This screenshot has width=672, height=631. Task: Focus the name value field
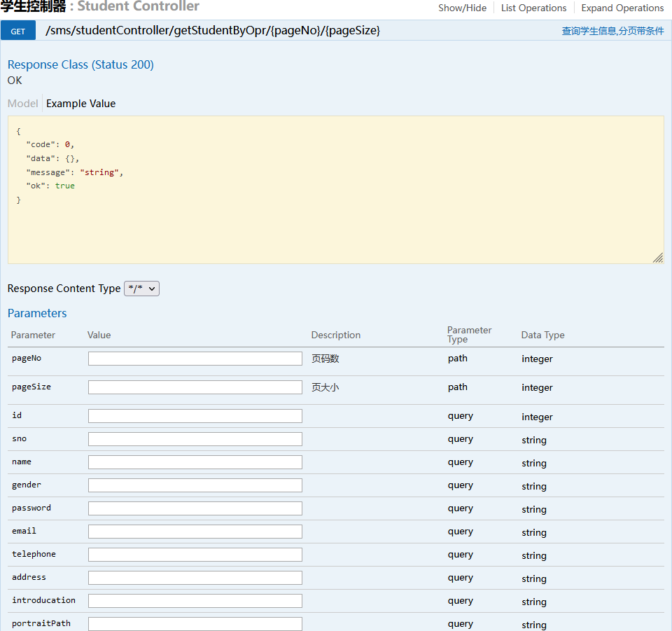tap(195, 462)
